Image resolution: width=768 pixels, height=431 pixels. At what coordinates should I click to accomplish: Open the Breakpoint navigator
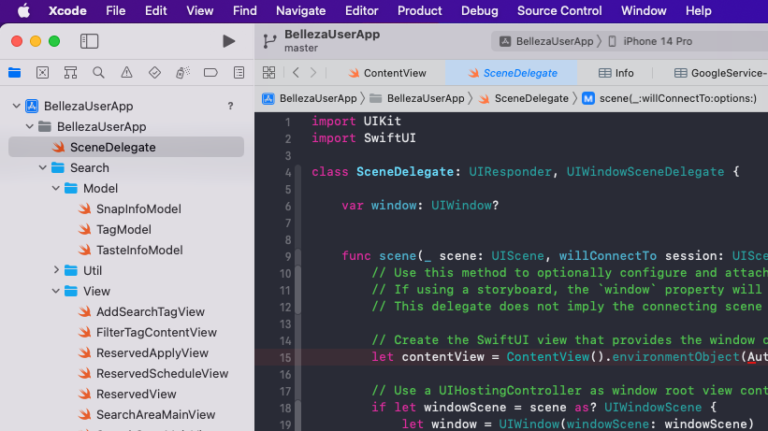point(210,73)
